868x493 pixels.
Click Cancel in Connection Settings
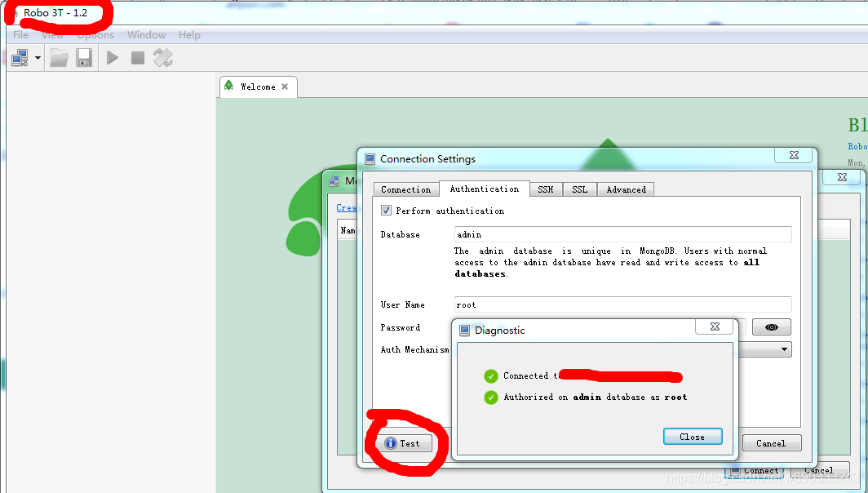click(771, 443)
